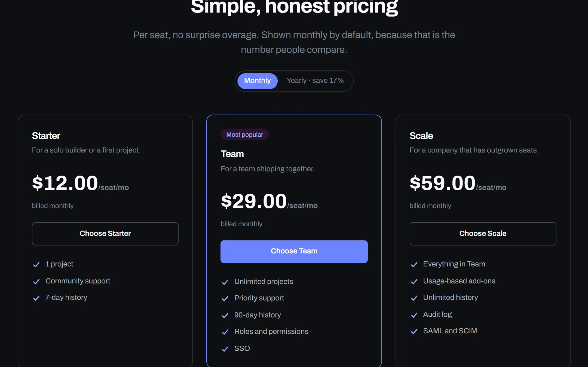Switch billing to Monthly
This screenshot has width=588, height=367.
tap(257, 81)
